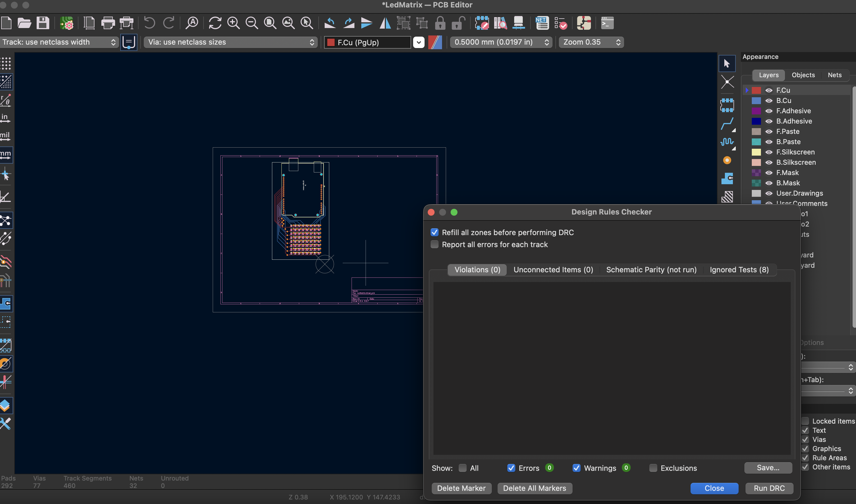Switch to the Objects tab in Appearance
The width and height of the screenshot is (856, 504).
point(803,75)
